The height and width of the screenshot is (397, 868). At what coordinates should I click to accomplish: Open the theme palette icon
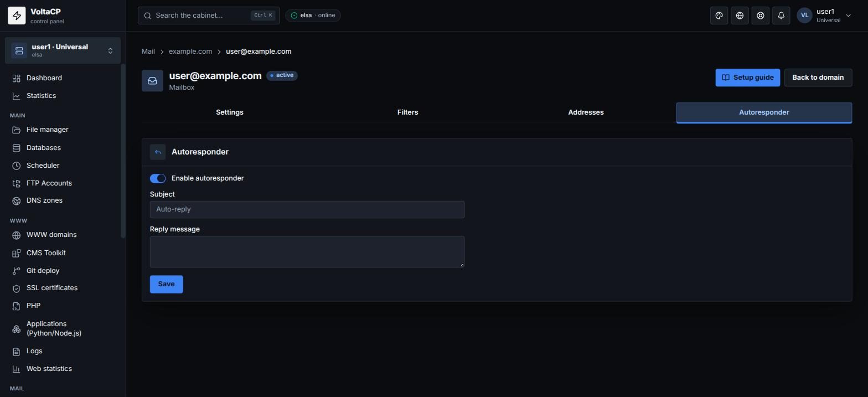(x=719, y=16)
